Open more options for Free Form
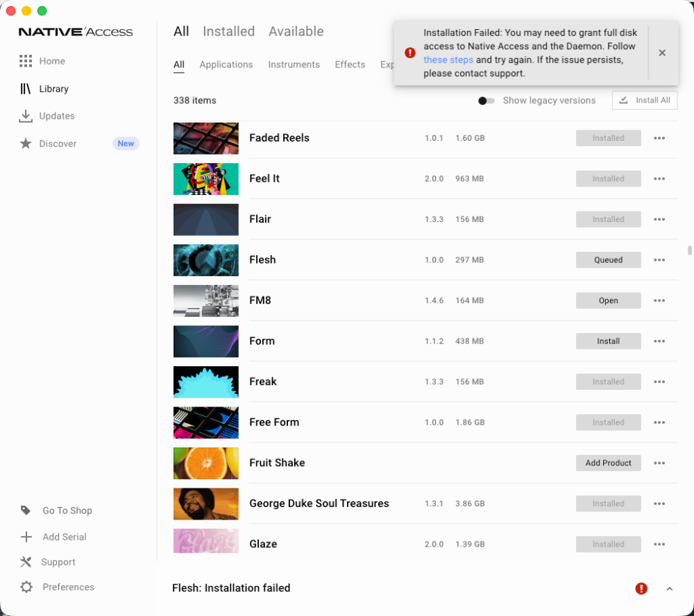The height and width of the screenshot is (616, 694). pyautogui.click(x=659, y=422)
